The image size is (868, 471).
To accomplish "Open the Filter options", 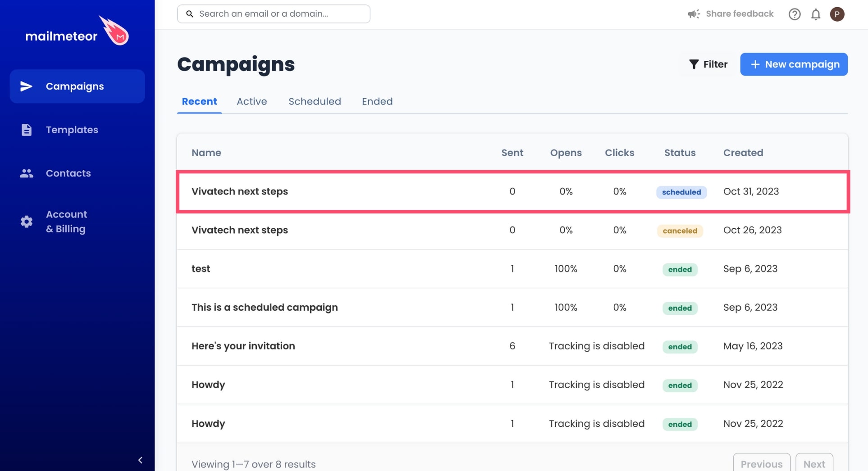I will coord(708,64).
